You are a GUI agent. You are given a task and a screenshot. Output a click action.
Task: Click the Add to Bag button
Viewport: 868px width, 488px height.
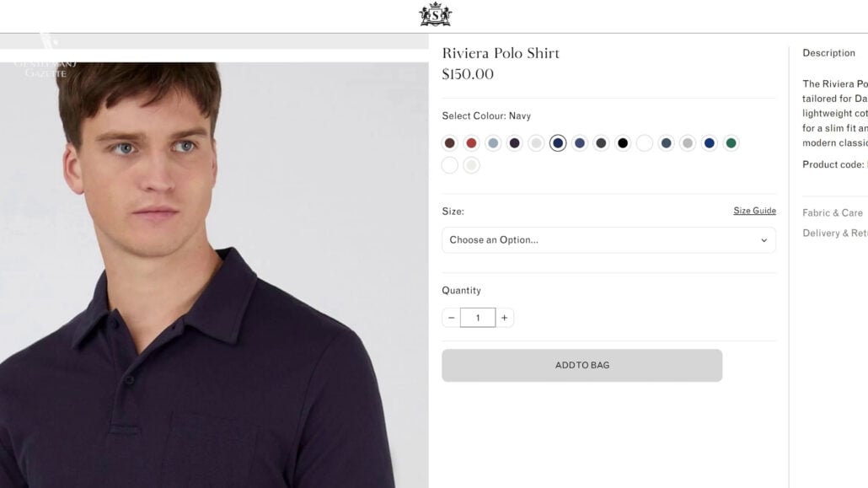pos(581,365)
